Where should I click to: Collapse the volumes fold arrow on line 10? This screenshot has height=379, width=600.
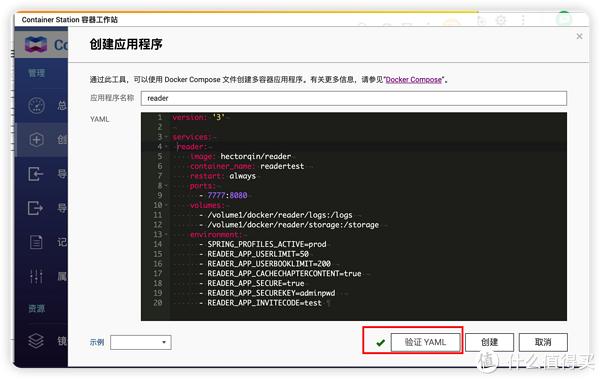coord(166,205)
